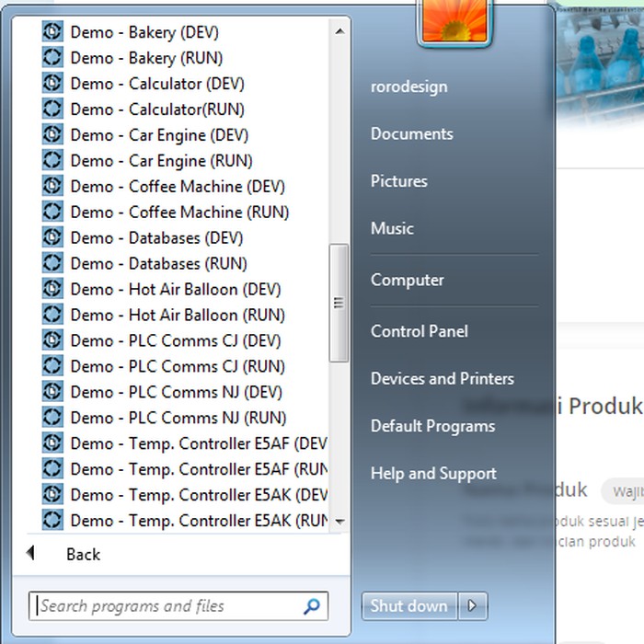Click the Demo - Databases (RUN) icon
Screen dimensions: 644x644
click(x=52, y=264)
